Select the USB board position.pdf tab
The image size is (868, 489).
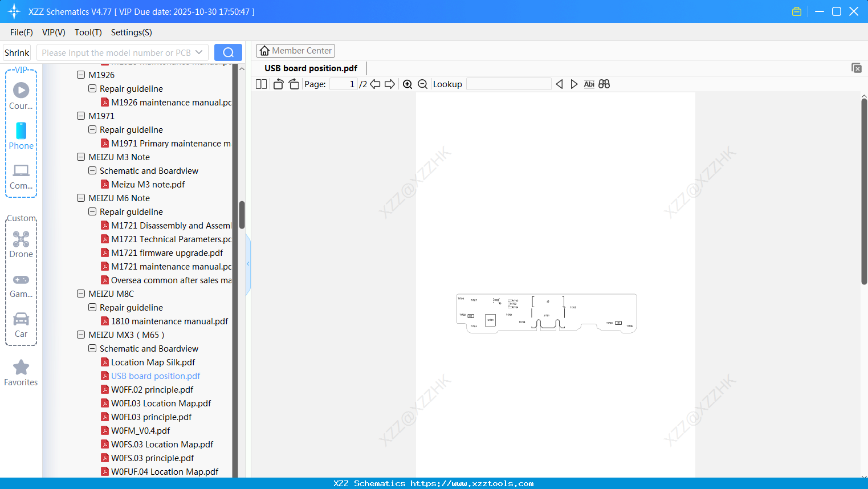[x=311, y=68]
